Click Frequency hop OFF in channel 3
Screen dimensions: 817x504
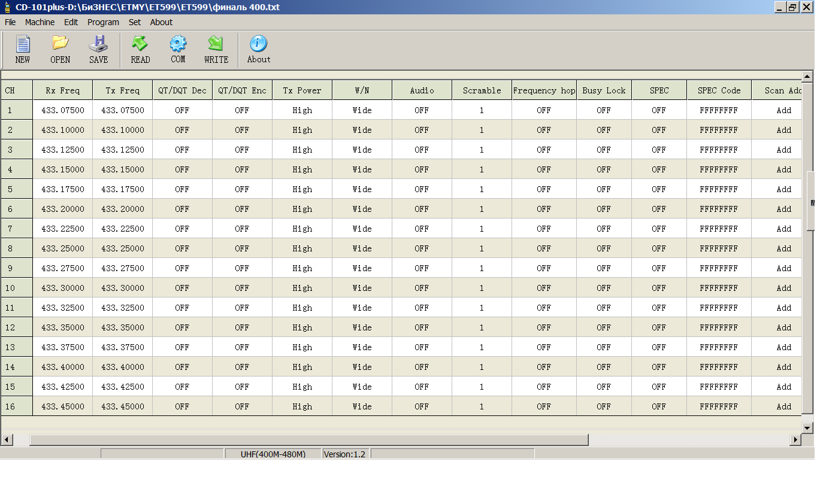[544, 150]
